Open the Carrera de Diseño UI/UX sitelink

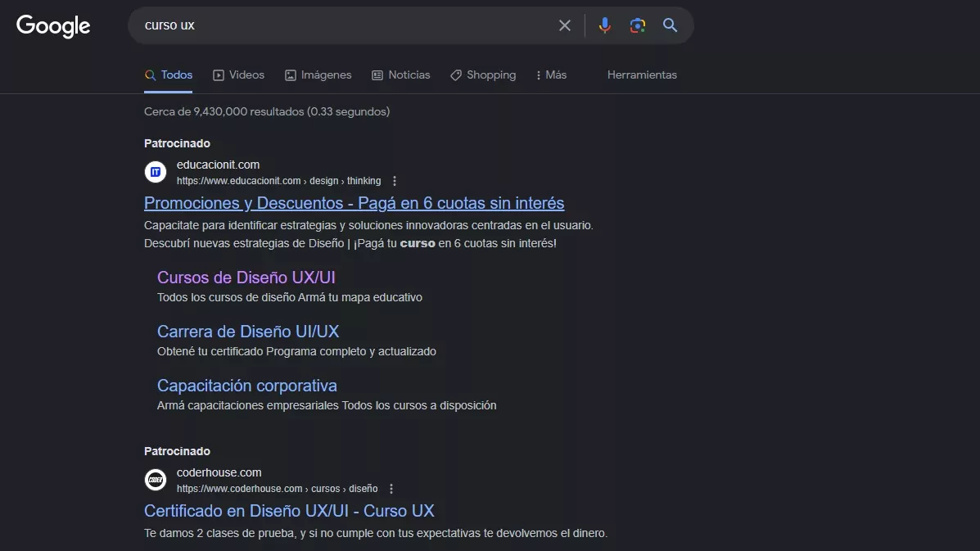[247, 331]
